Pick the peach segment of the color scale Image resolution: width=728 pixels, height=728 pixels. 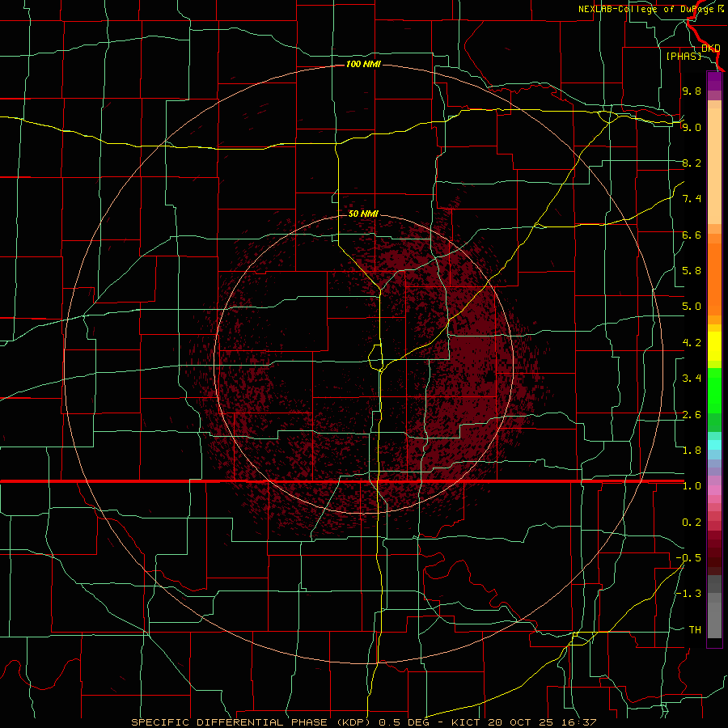pyautogui.click(x=714, y=166)
